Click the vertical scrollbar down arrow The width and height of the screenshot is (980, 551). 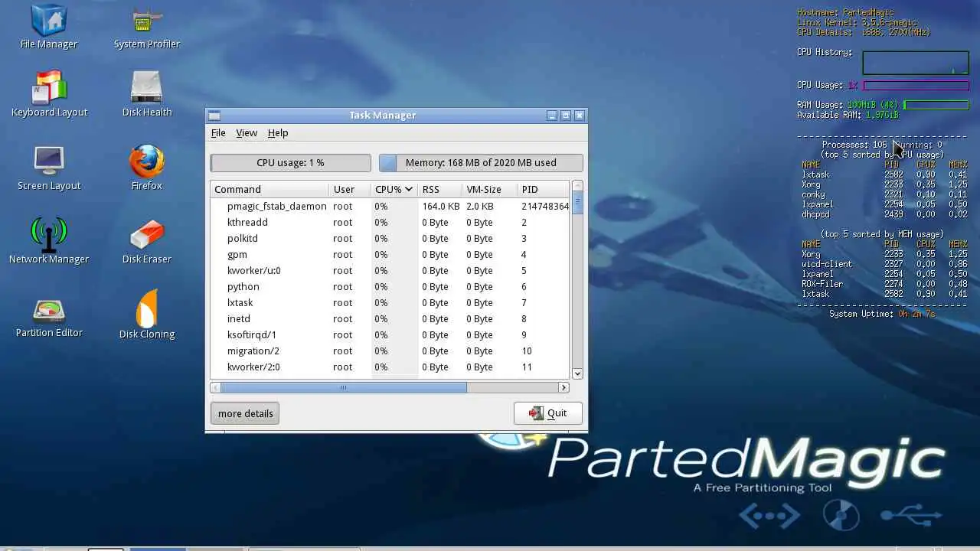pyautogui.click(x=577, y=373)
